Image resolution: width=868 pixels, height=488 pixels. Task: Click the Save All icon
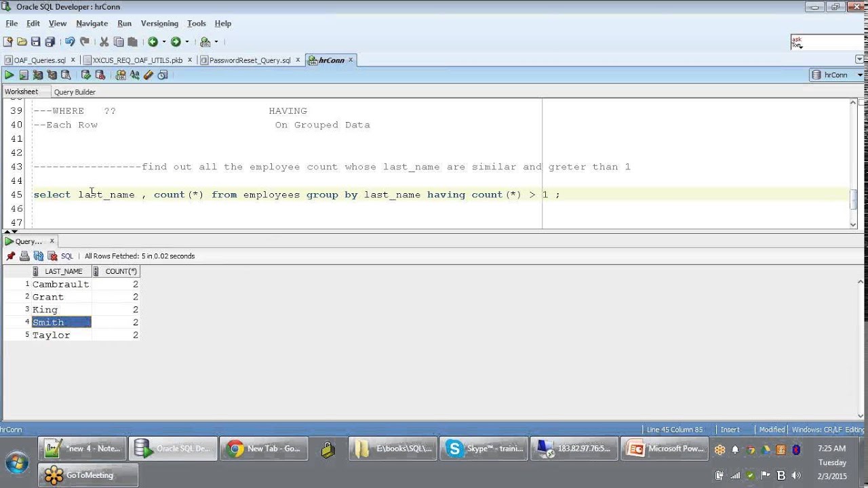50,41
